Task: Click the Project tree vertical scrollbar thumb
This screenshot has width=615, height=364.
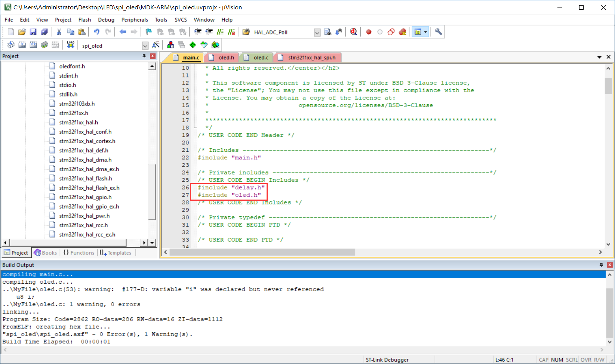Action: pos(152,192)
